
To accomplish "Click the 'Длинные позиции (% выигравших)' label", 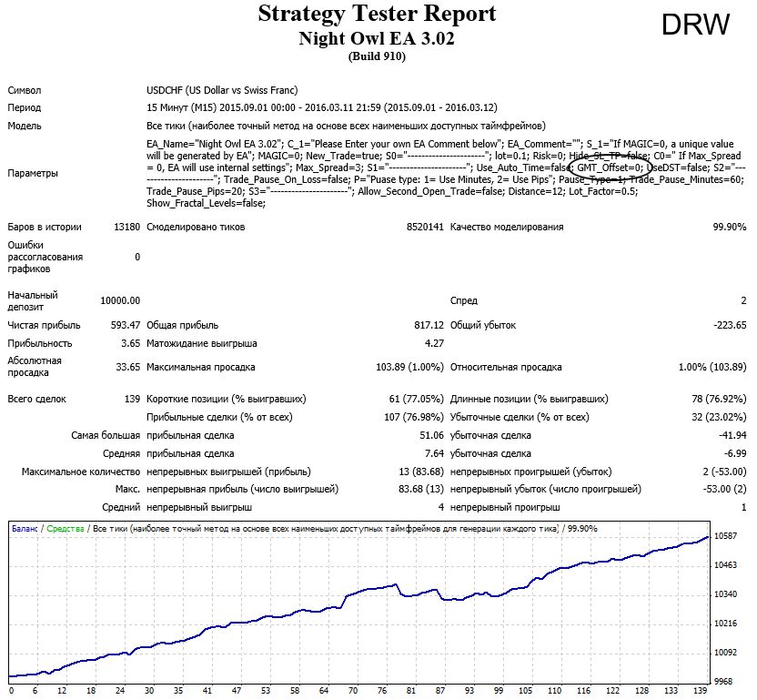I will click(x=530, y=400).
